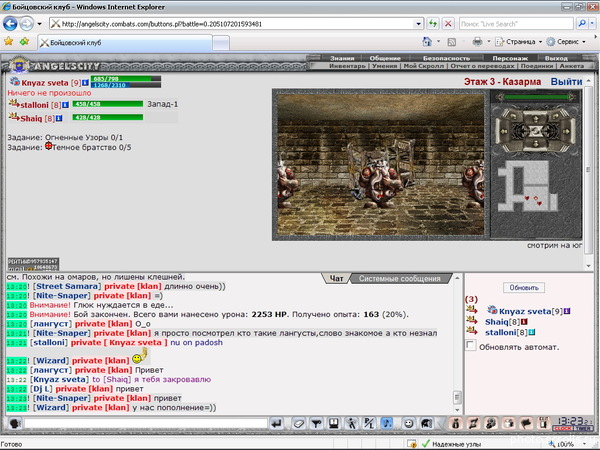Open the Поединки link
The image size is (600, 450).
pos(537,66)
